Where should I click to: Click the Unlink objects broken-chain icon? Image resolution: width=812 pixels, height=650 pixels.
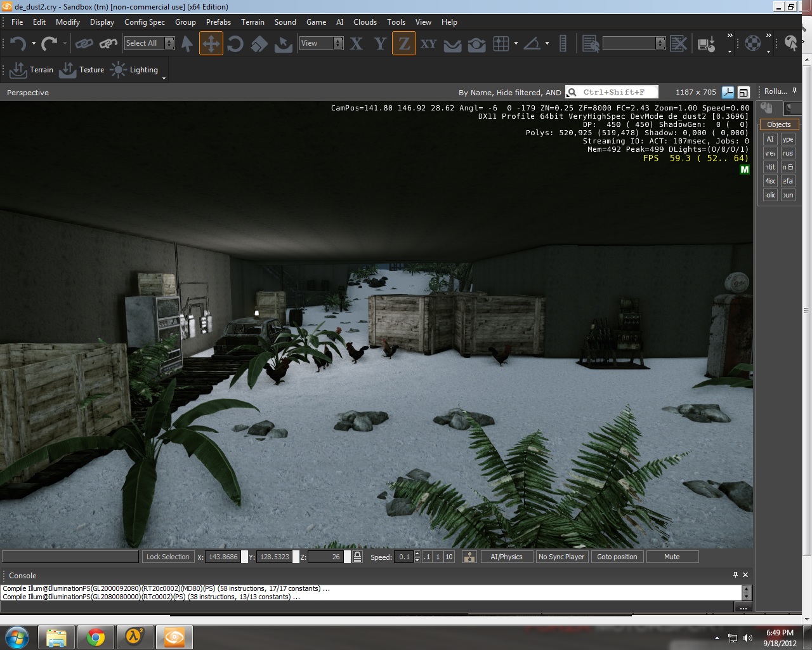click(x=108, y=44)
